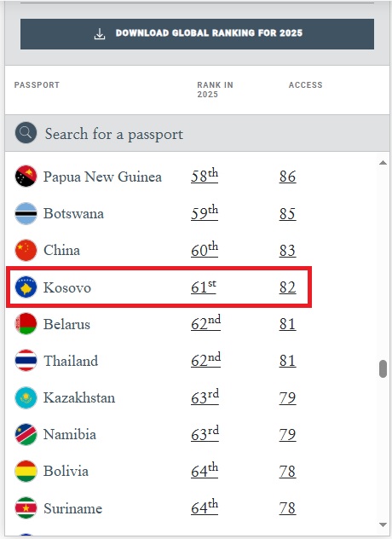The height and width of the screenshot is (539, 392).
Task: Sort by Rank in 2025 column header
Action: 215,90
